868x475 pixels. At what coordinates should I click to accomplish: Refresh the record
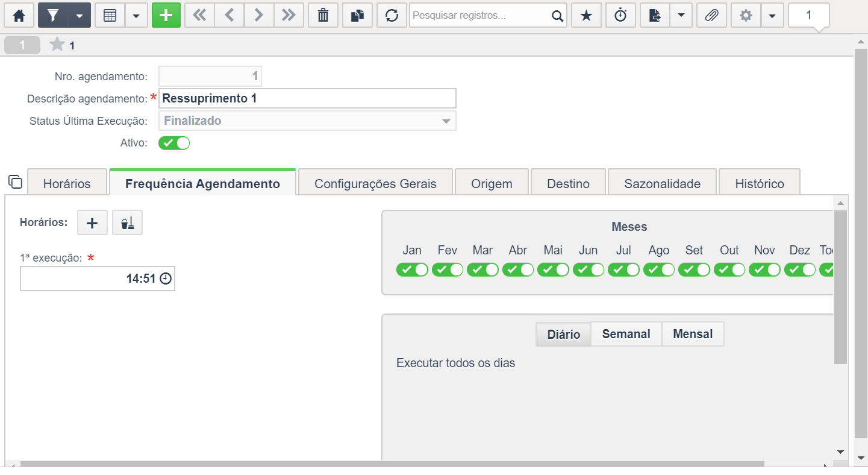392,16
